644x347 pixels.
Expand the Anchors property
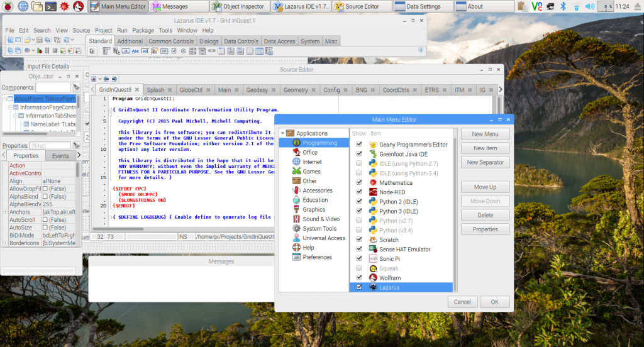click(x=5, y=212)
